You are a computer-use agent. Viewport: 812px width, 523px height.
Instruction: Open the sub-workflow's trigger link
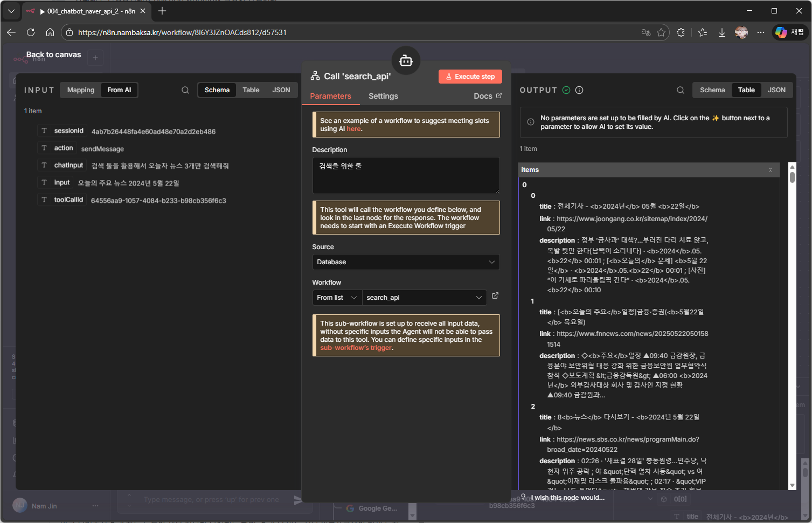pyautogui.click(x=356, y=348)
